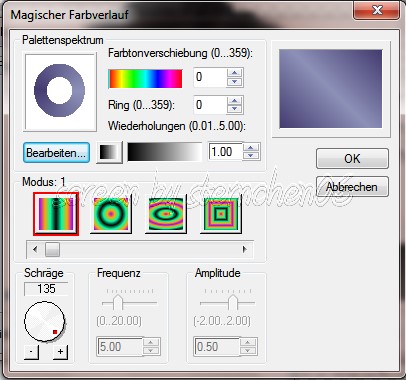Screen dimensions: 406x380
Task: Click the mode list scrollbar right arrow
Action: [245, 249]
